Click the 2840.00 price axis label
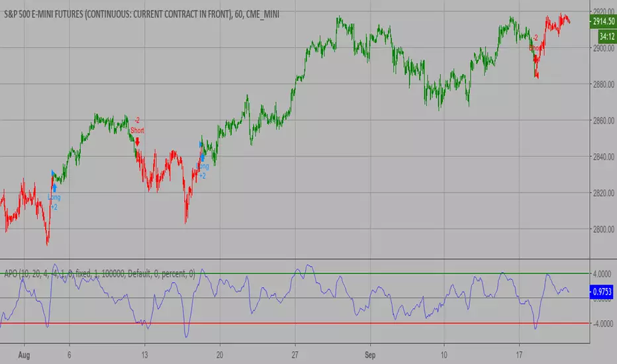This screenshot has height=364, width=617. tap(603, 157)
